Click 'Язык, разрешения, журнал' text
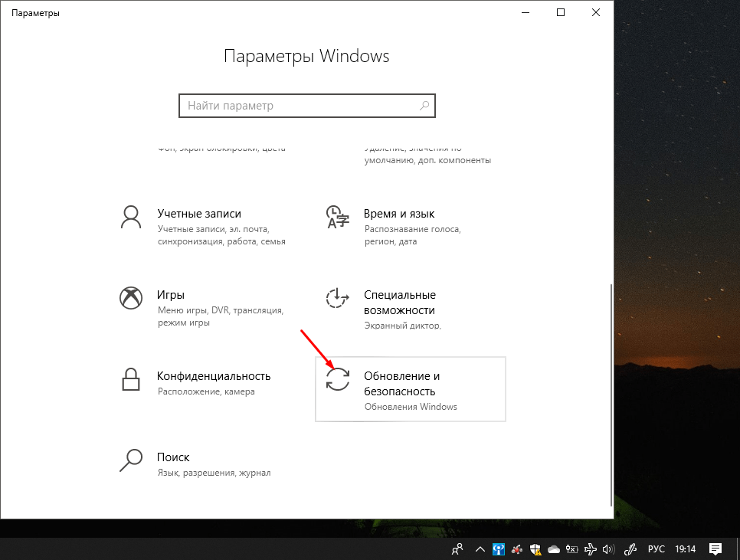The image size is (740, 560). pos(214,473)
